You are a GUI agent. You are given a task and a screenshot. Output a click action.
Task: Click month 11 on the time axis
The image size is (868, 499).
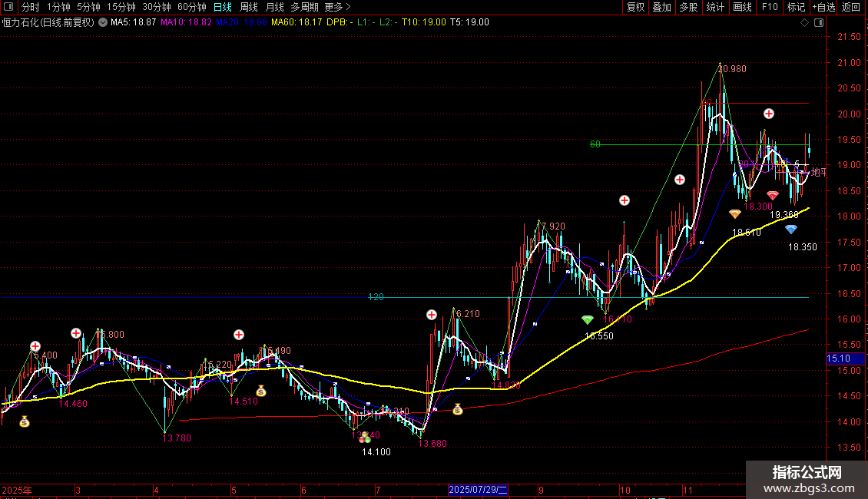(x=687, y=490)
